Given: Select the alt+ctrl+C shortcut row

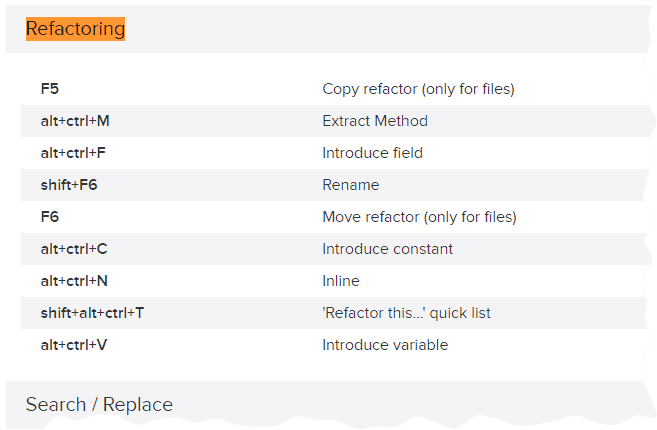Looking at the screenshot, I should pos(335,249).
